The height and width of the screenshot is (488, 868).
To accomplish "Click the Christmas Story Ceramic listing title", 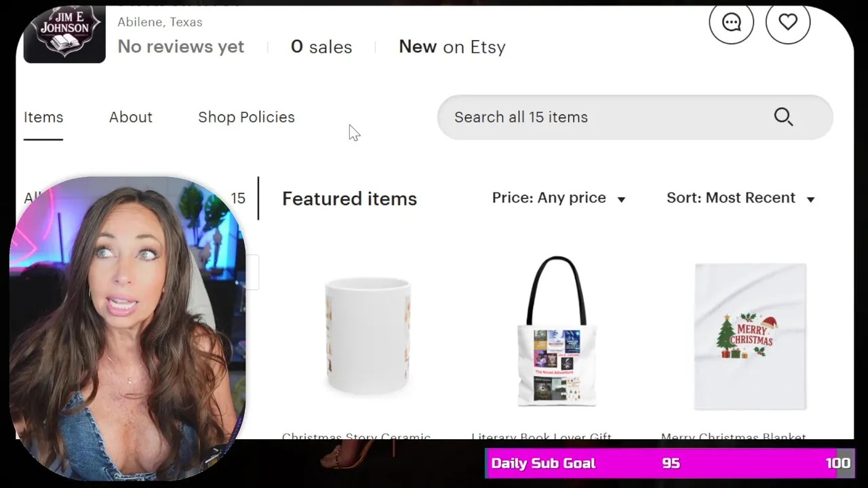I will [x=356, y=436].
